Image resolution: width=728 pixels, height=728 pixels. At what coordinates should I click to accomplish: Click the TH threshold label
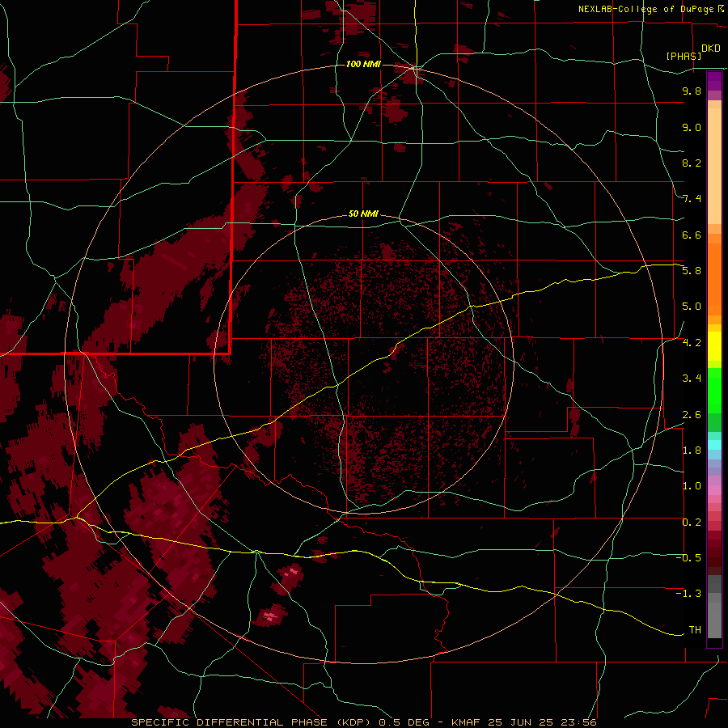(695, 630)
